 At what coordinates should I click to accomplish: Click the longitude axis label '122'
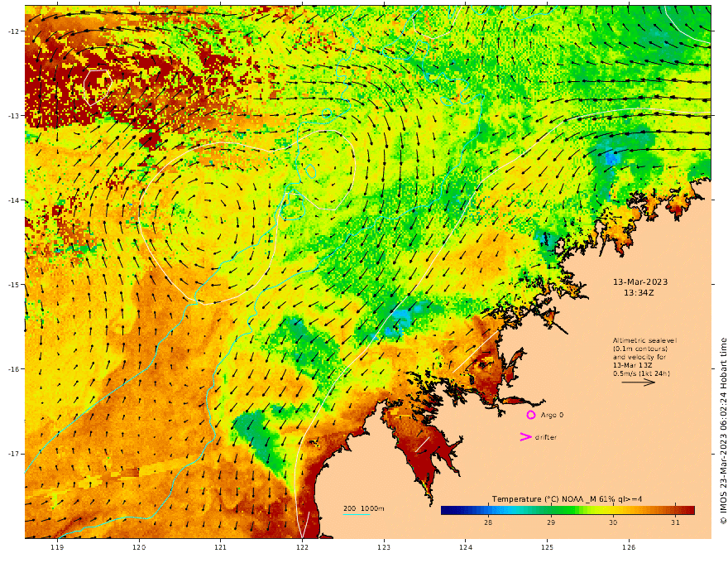point(302,547)
